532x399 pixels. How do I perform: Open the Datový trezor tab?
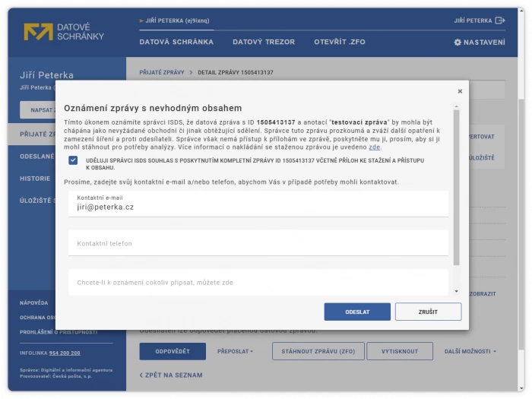(x=264, y=42)
